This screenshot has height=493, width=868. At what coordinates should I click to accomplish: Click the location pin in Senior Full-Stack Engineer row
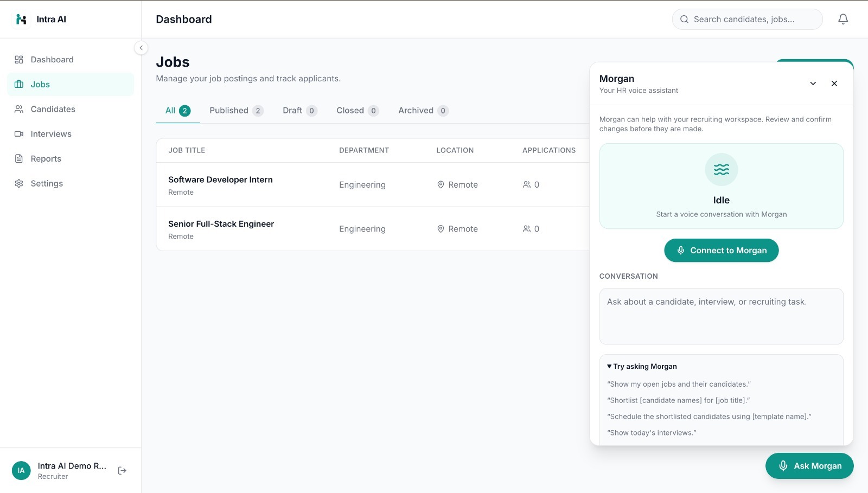(441, 229)
